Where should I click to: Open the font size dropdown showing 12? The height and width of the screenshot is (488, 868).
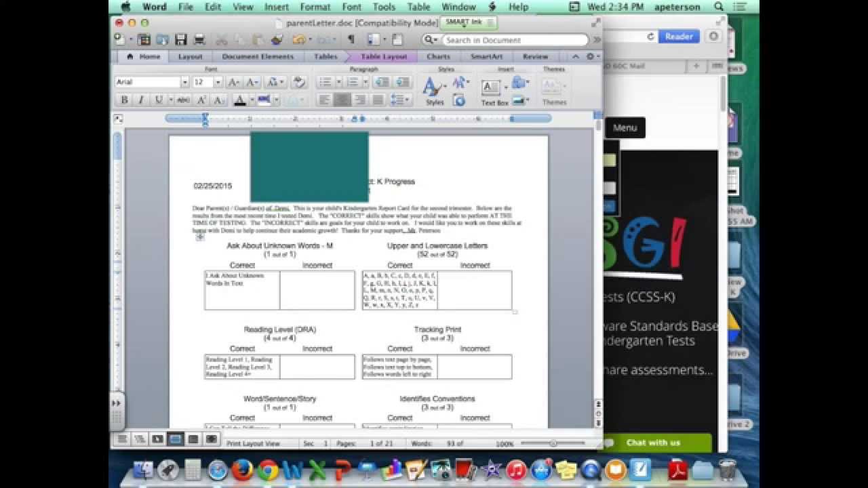click(x=218, y=82)
